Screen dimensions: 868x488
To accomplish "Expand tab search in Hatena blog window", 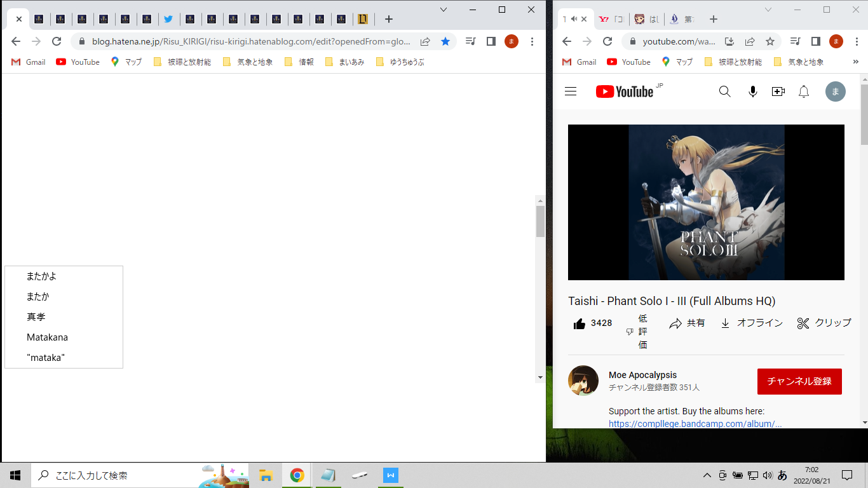I will pos(444,10).
